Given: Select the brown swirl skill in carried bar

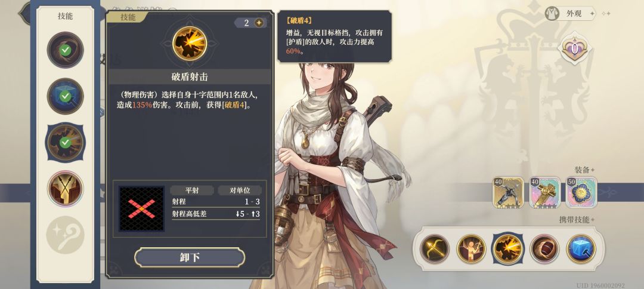Looking at the screenshot, I should click(544, 249).
